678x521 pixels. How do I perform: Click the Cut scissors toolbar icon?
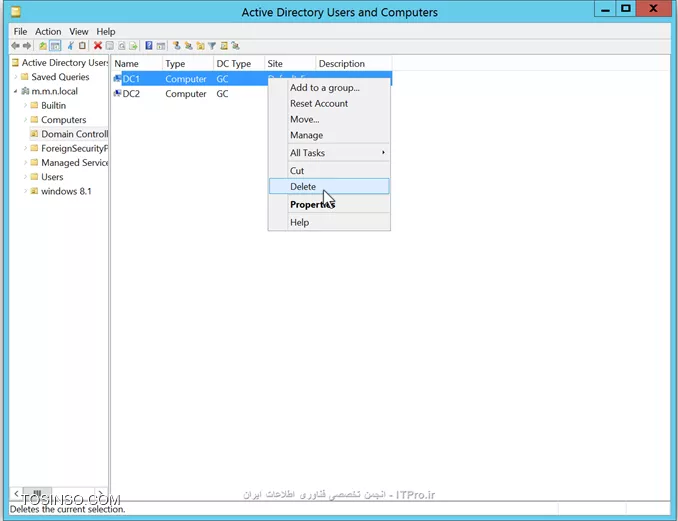[70, 45]
